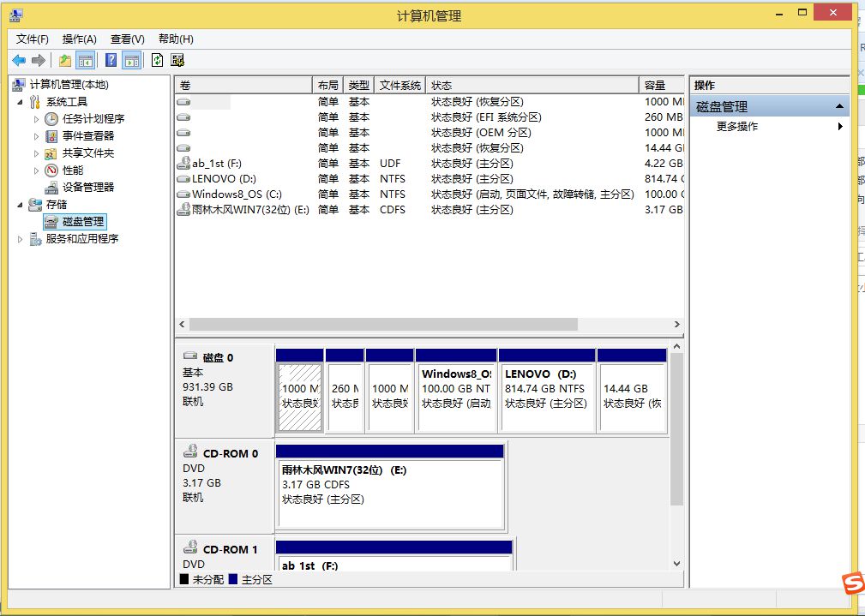Select the 共享文件夹 icon in the tree
The width and height of the screenshot is (865, 616).
click(x=51, y=153)
